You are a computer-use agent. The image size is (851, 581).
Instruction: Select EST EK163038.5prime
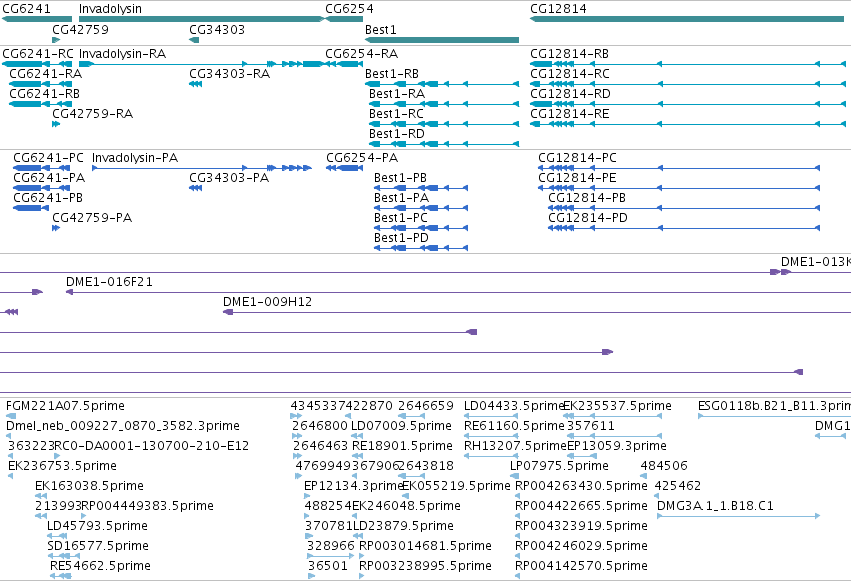click(x=89, y=486)
